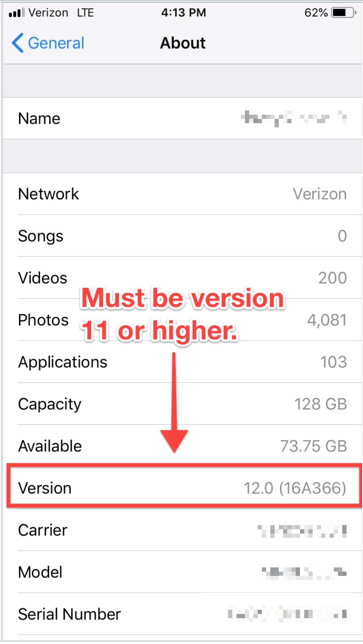Tap the Applications row
363x644 pixels.
point(182,362)
